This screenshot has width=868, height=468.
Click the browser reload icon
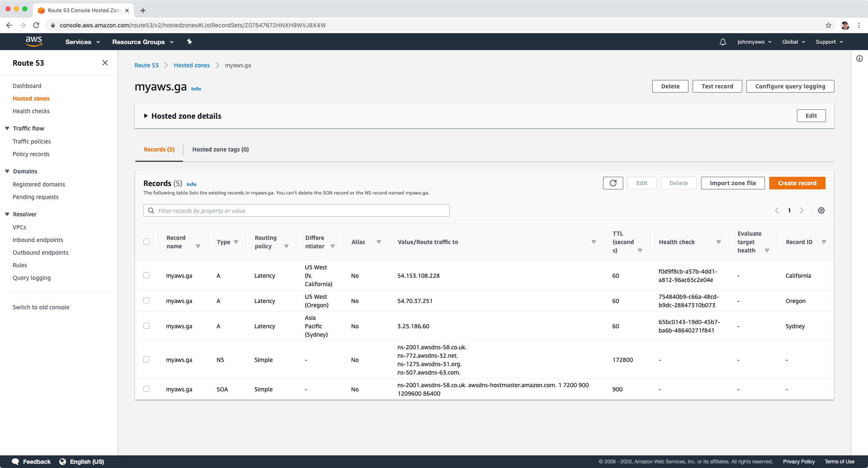pyautogui.click(x=36, y=25)
